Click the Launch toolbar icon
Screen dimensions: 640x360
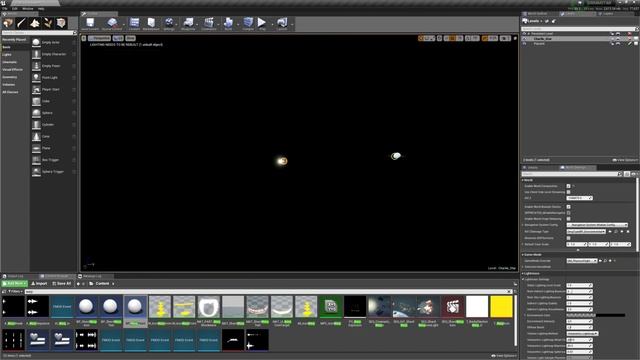point(282,24)
